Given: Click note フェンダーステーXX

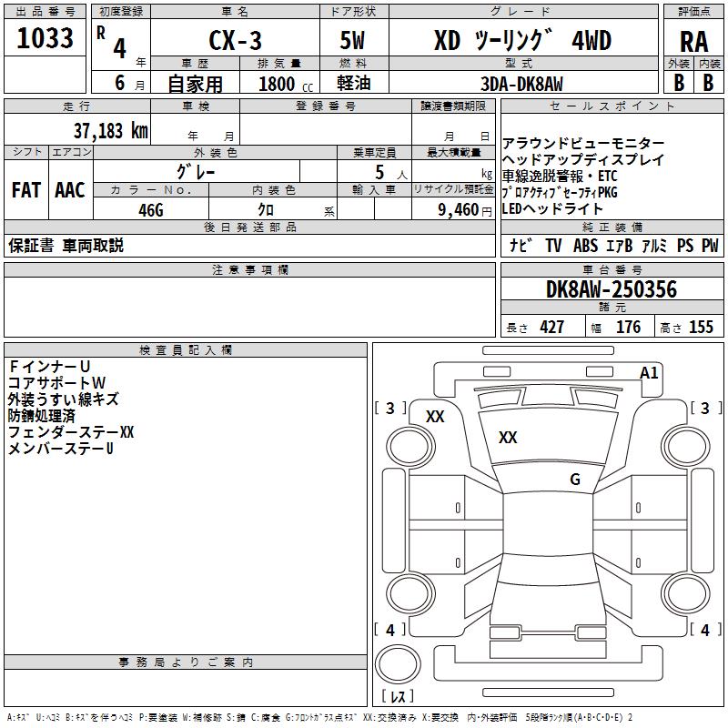Looking at the screenshot, I should [71, 431].
